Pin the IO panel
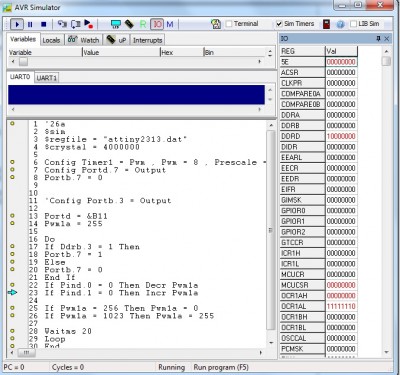 pos(378,39)
